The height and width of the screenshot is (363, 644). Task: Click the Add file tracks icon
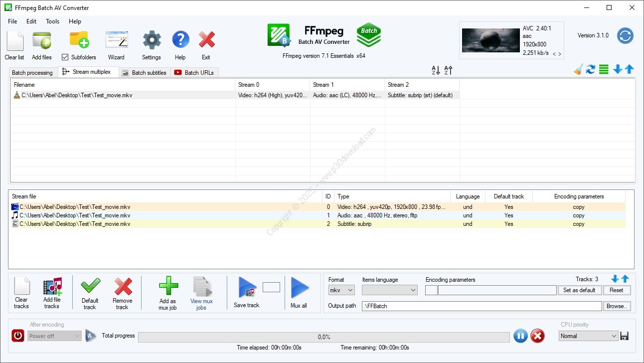pyautogui.click(x=52, y=287)
